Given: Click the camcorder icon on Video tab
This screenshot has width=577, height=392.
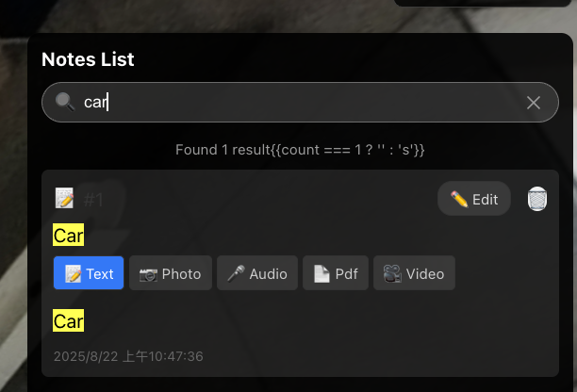Looking at the screenshot, I should (392, 274).
